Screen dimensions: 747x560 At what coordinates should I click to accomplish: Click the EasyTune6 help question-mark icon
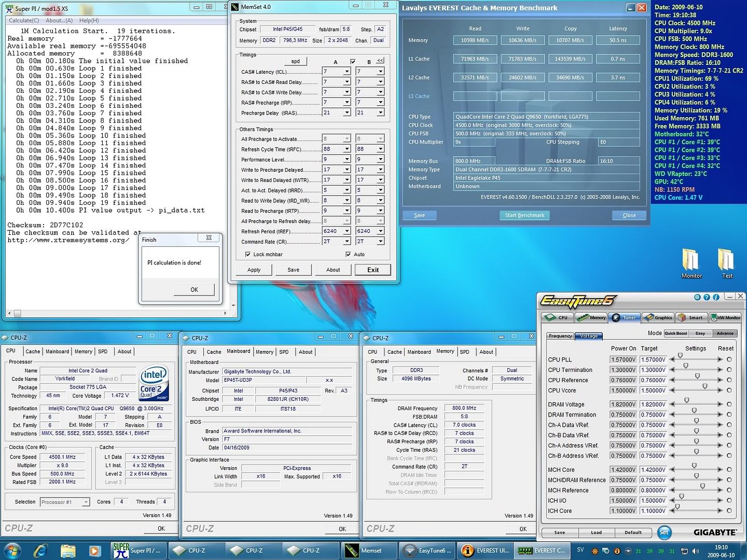tap(707, 297)
